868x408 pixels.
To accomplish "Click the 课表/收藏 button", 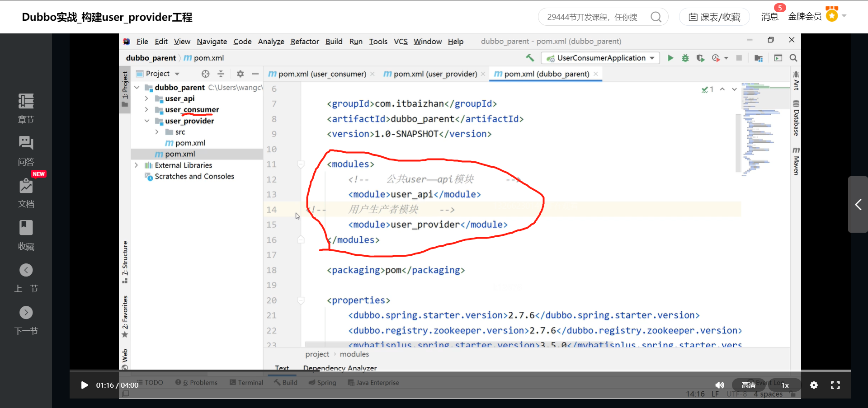I will (x=714, y=17).
